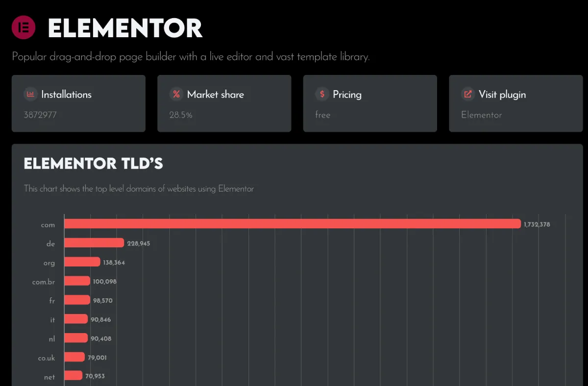This screenshot has height=386, width=588.
Task: Click the com.br bar in the chart
Action: [x=77, y=281]
